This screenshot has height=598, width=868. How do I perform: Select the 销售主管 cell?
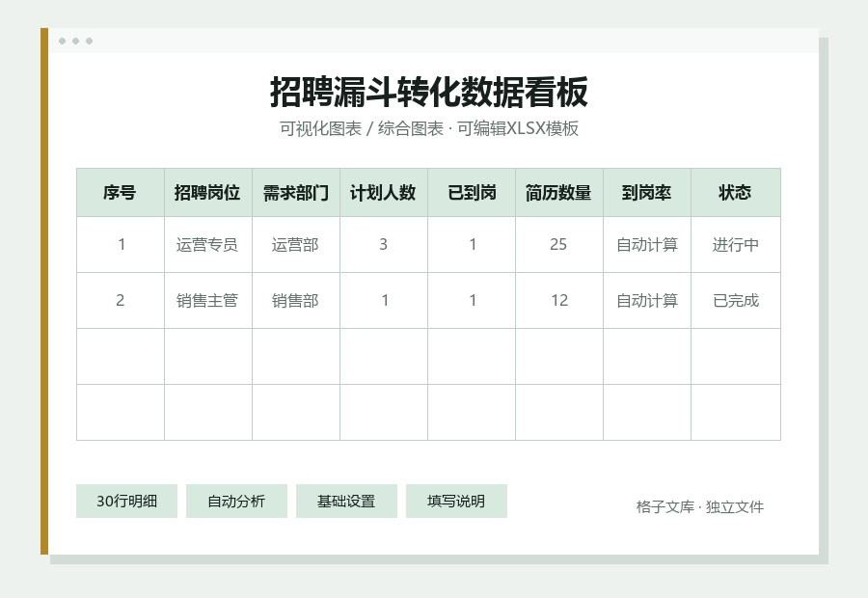click(x=208, y=301)
